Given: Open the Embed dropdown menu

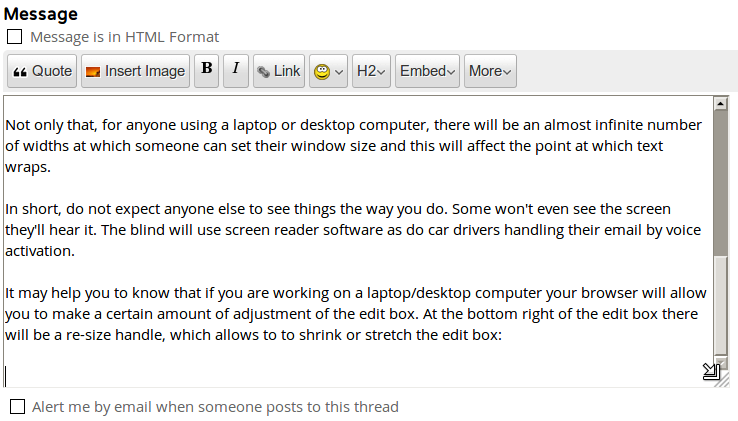Looking at the screenshot, I should (x=427, y=71).
